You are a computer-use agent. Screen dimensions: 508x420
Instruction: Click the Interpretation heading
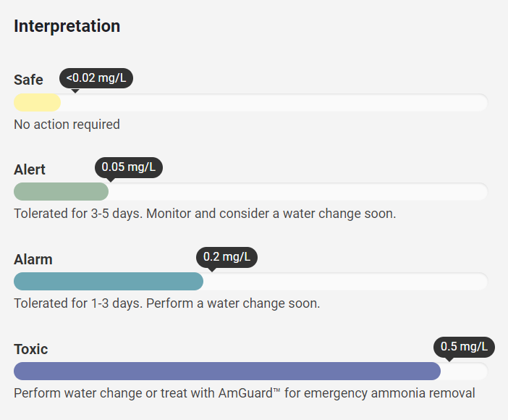coord(67,26)
